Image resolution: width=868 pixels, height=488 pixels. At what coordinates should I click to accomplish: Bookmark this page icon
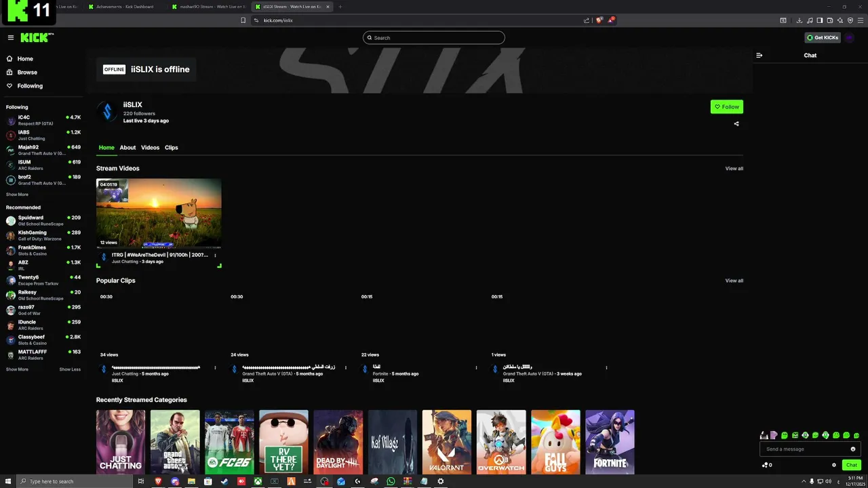pos(243,20)
